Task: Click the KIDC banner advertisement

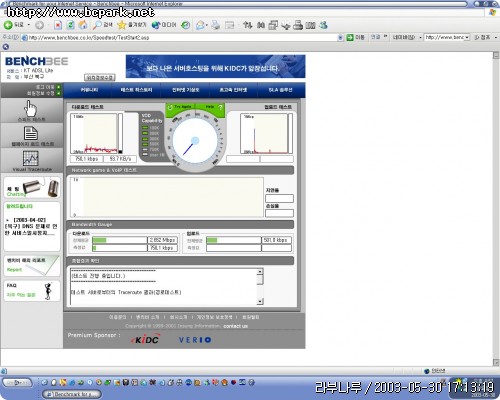Action: point(215,67)
